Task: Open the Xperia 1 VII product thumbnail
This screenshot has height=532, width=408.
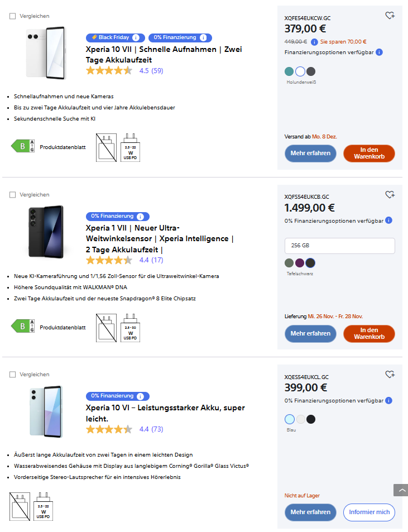Action: tap(46, 232)
